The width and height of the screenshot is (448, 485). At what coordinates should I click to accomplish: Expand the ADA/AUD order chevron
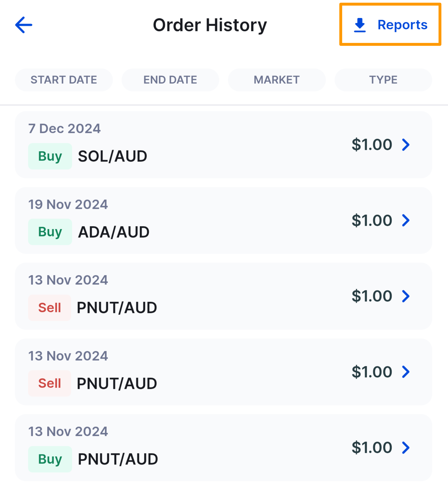tap(406, 220)
